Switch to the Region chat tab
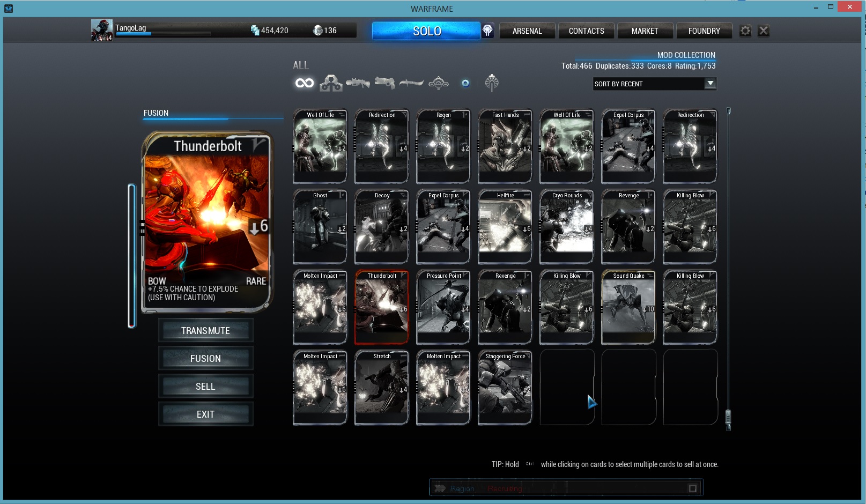The width and height of the screenshot is (866, 504). [462, 488]
